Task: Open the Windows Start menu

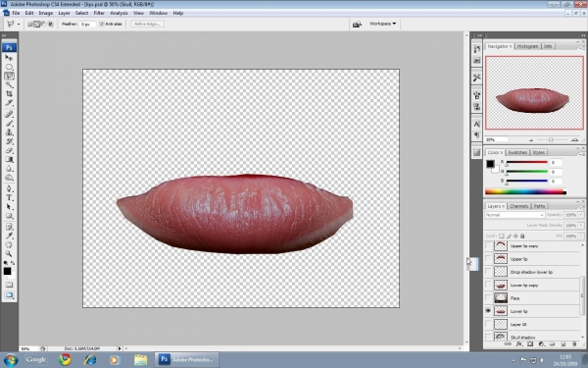Action: pos(10,360)
